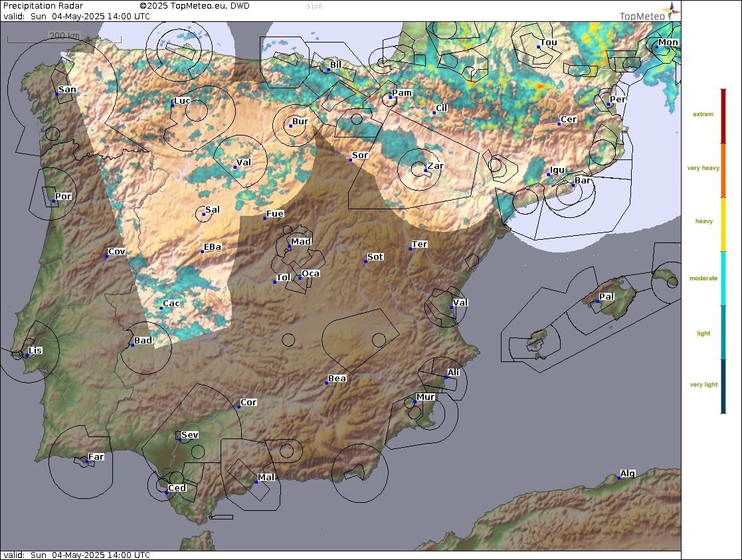The height and width of the screenshot is (560, 742).
Task: Select the 'Luc' city label
Action: (x=182, y=101)
